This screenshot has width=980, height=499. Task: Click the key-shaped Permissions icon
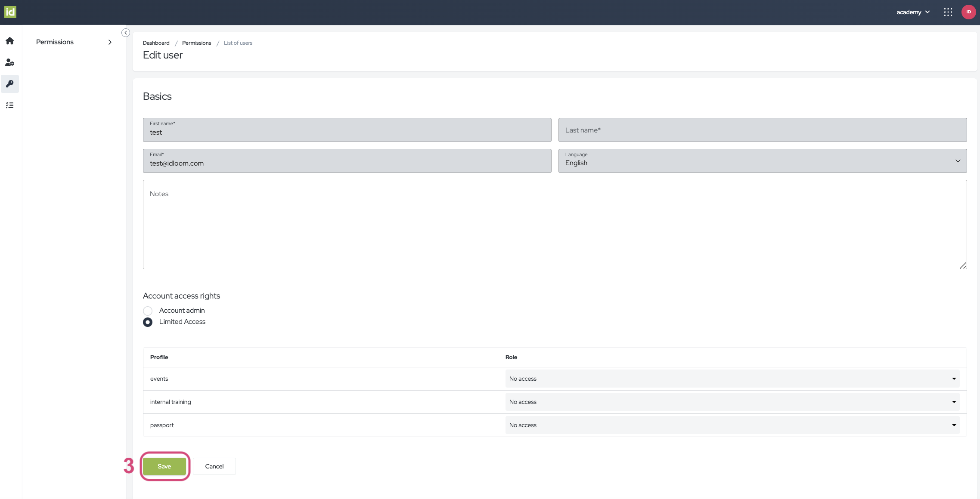click(x=10, y=84)
